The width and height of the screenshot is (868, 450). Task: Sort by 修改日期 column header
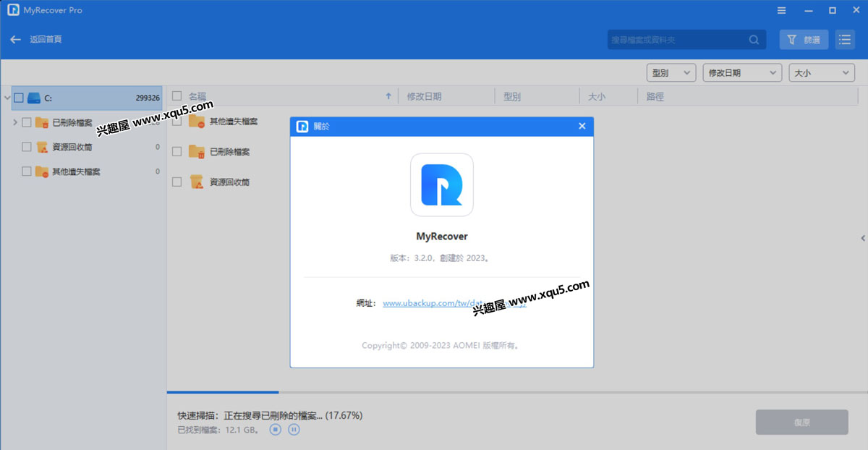pyautogui.click(x=425, y=96)
